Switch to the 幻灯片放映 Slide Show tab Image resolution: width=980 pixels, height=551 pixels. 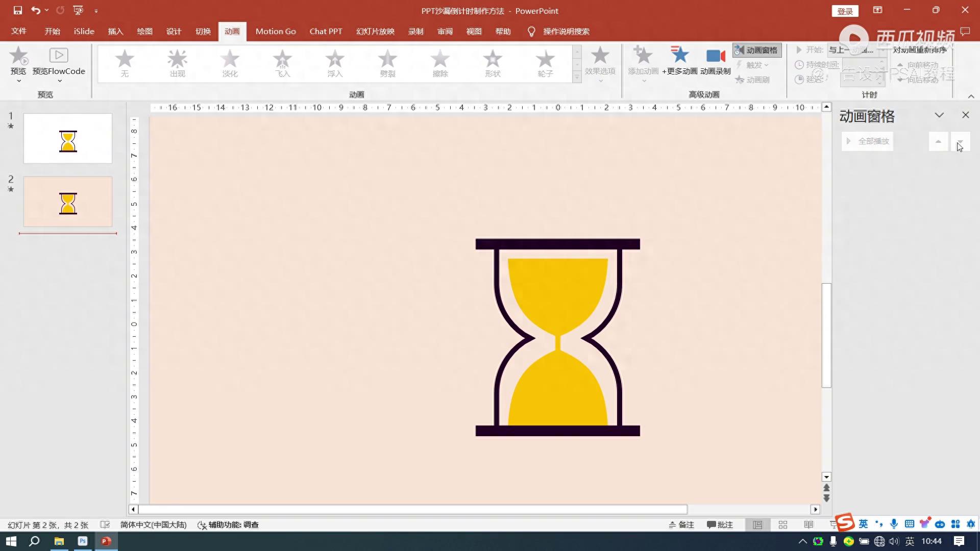(375, 31)
